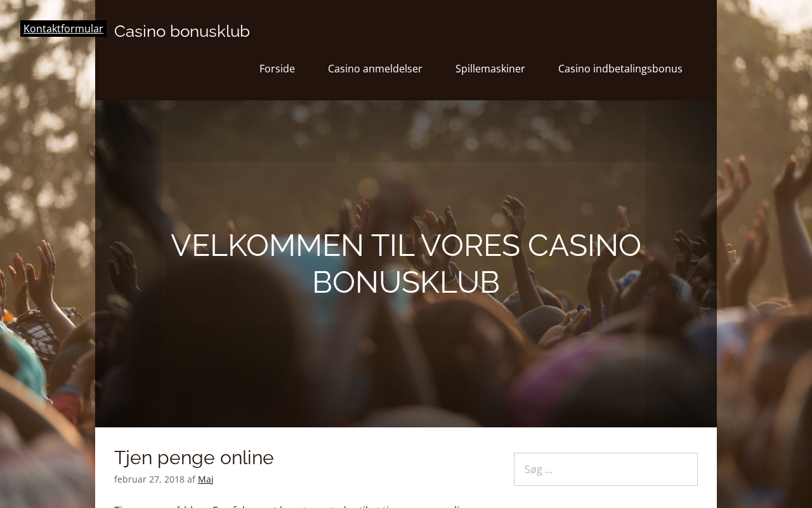Image resolution: width=812 pixels, height=508 pixels.
Task: Open the Kontaktformular link
Action: [63, 29]
